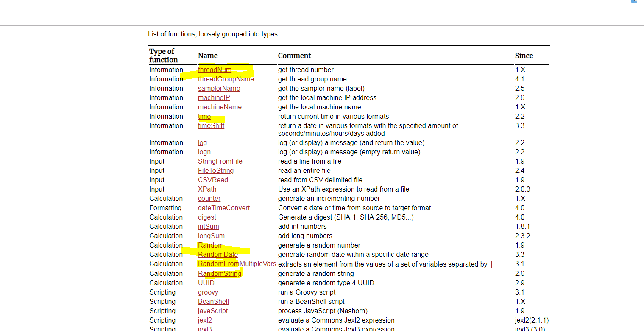Open the dateTimeConvert link
This screenshot has width=644, height=331.
[224, 208]
